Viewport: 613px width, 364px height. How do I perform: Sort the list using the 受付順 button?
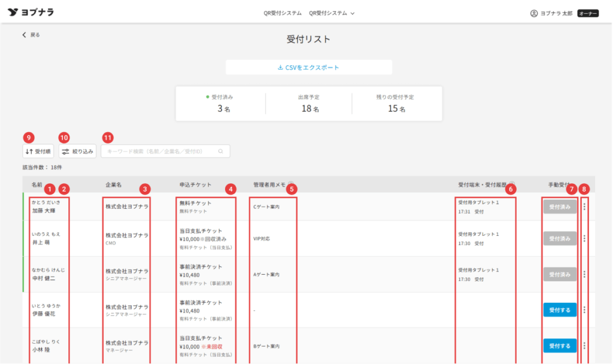coord(39,151)
